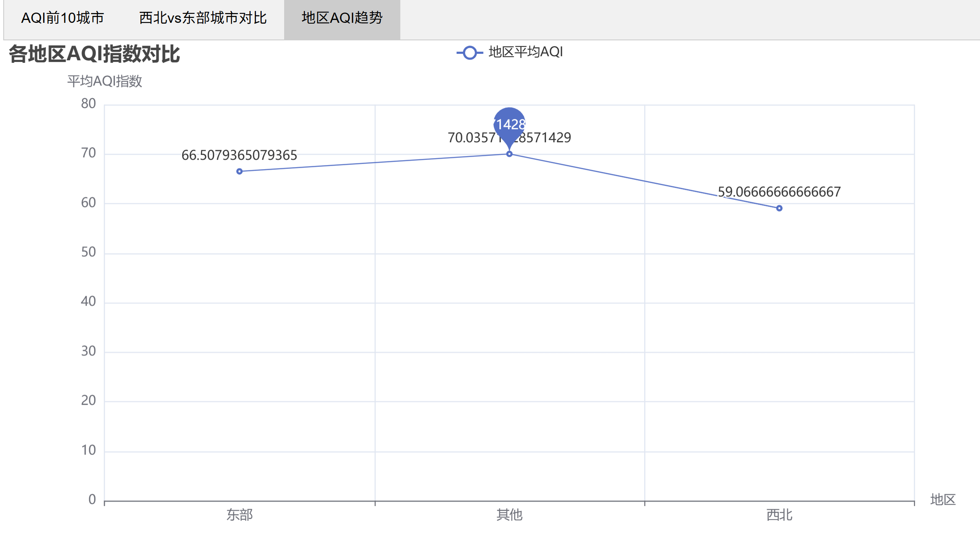Click the 地区 x-axis name label
The height and width of the screenshot is (533, 980).
[942, 500]
